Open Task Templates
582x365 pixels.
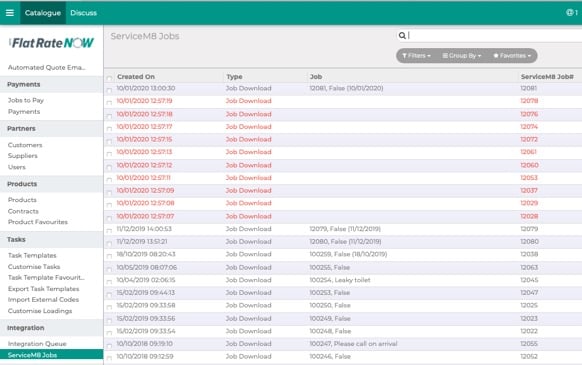(x=32, y=255)
